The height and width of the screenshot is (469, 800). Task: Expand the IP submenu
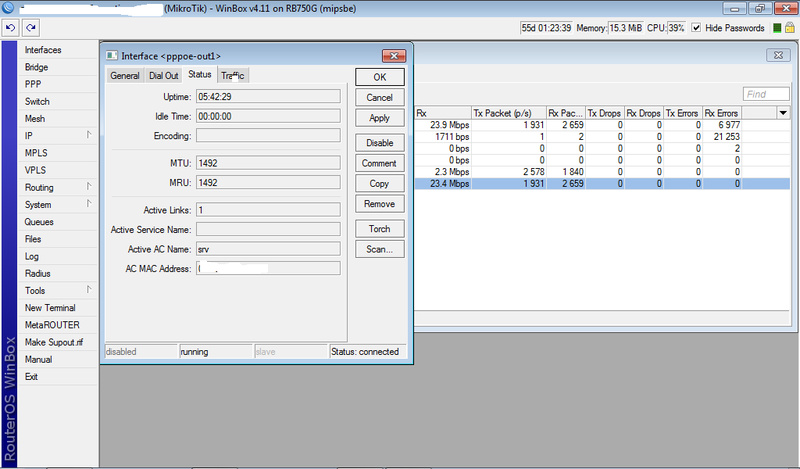(89, 135)
